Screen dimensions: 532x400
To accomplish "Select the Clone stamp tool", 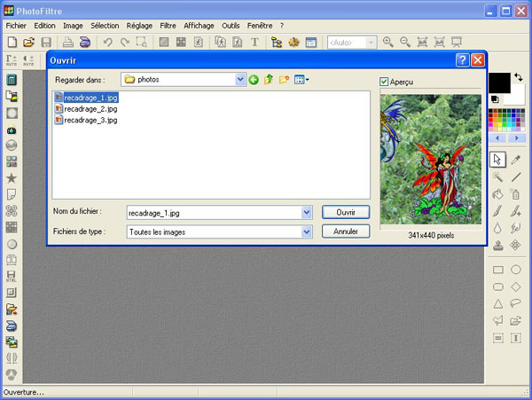I will coord(497,245).
